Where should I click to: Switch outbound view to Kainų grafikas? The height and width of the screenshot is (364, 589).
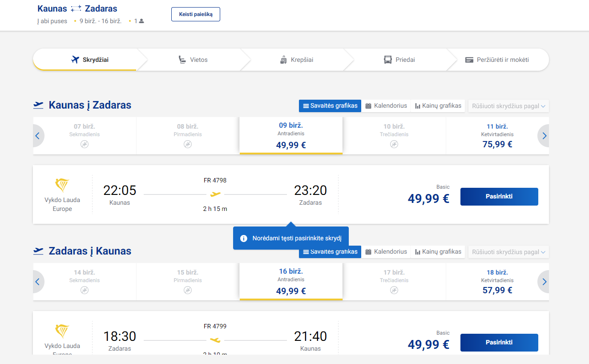[x=437, y=106]
